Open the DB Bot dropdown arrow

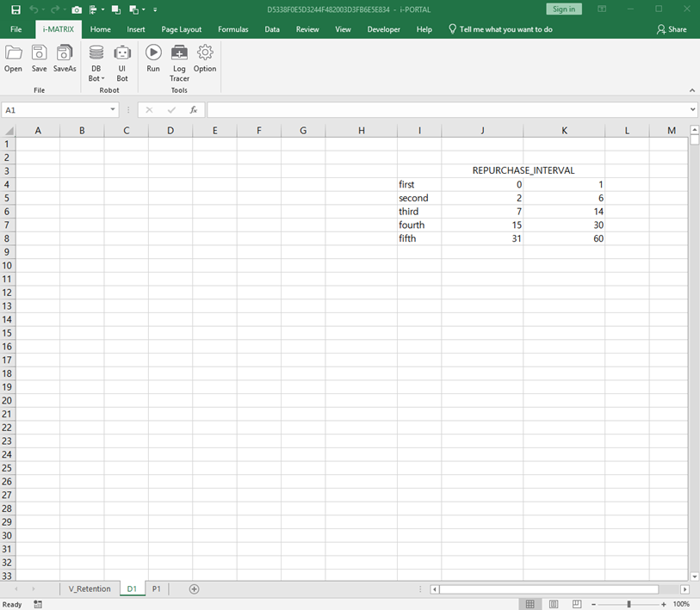(x=103, y=78)
